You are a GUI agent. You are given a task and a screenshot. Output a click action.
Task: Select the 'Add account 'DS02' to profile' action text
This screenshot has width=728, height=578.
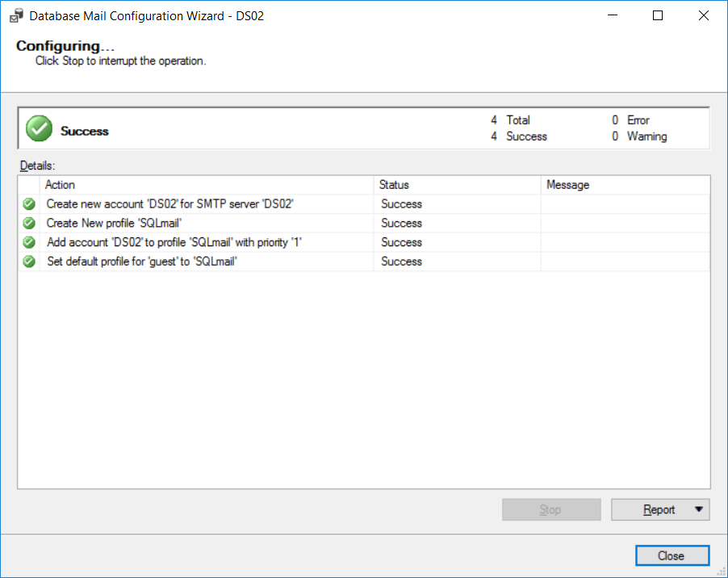coord(174,242)
